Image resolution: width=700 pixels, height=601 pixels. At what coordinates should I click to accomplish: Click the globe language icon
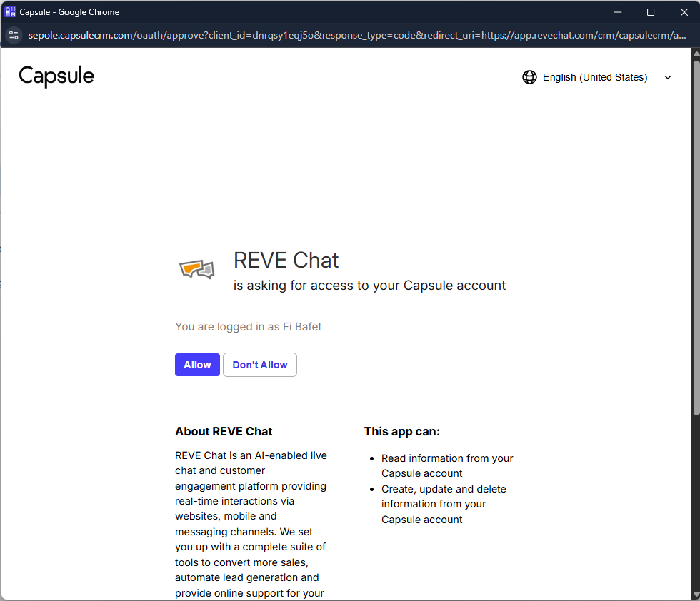529,77
